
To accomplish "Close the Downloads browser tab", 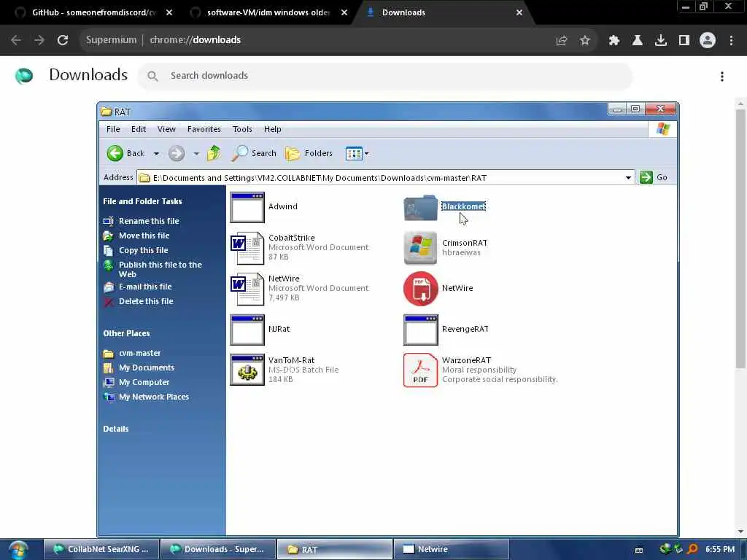I will click(x=519, y=12).
